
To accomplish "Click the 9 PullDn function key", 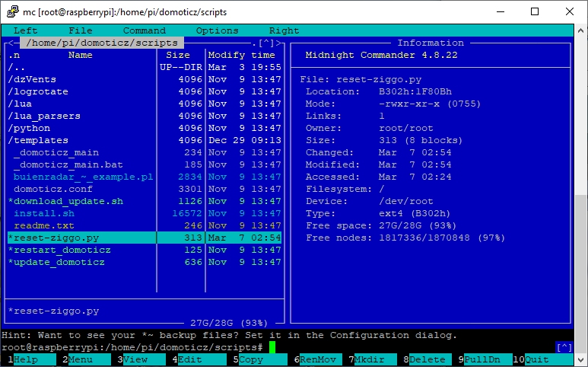I will point(485,359).
